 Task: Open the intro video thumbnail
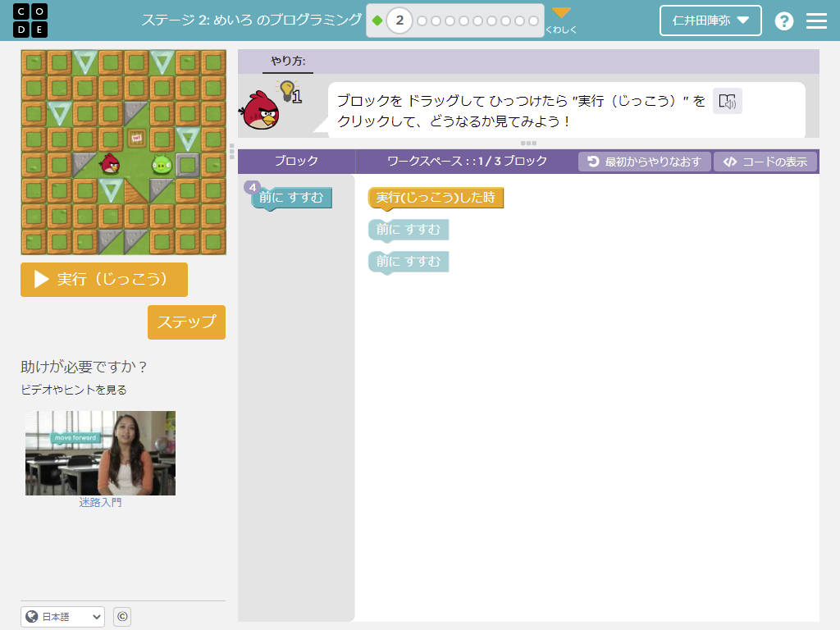click(100, 453)
